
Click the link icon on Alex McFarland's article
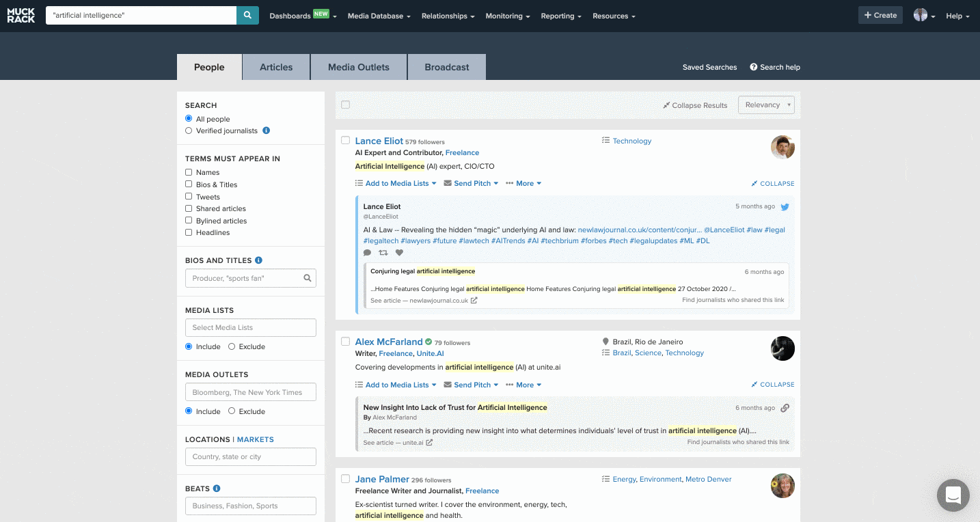point(785,408)
